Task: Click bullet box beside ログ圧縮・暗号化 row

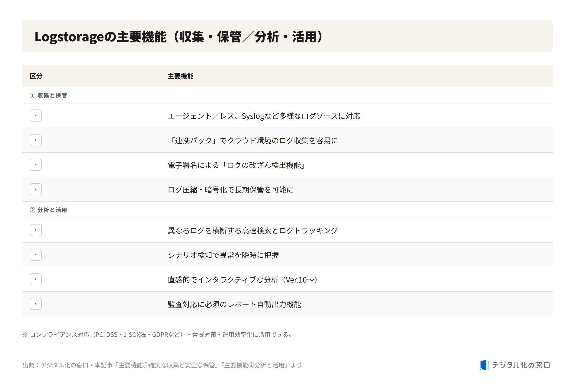Action: [36, 189]
